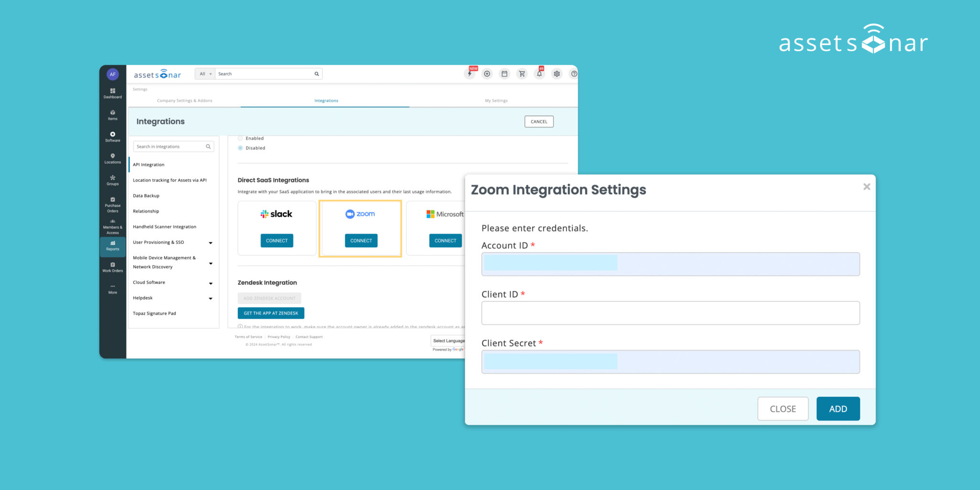Screen dimensions: 980x490
Task: Open the settings gear icon
Action: tap(557, 74)
